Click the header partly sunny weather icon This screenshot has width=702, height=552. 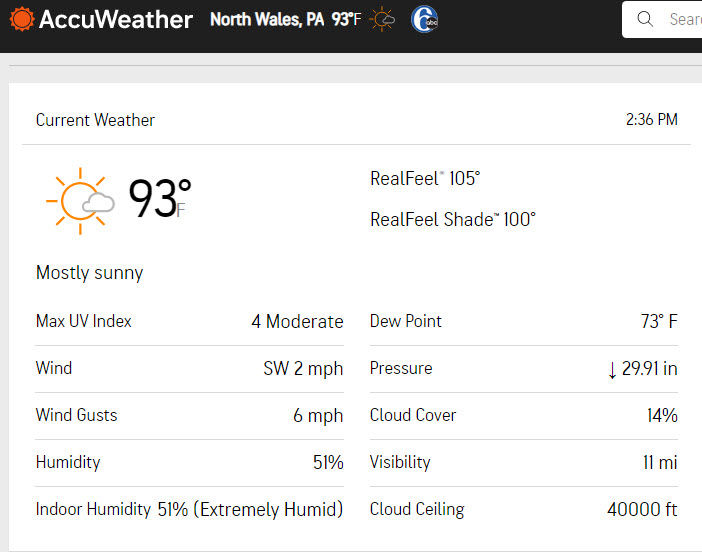(382, 19)
